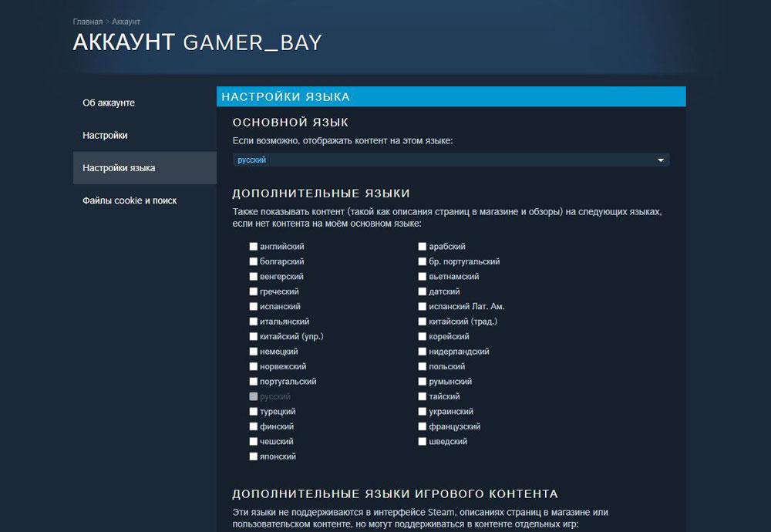
Task: Enable the арабский checkbox
Action: point(423,247)
